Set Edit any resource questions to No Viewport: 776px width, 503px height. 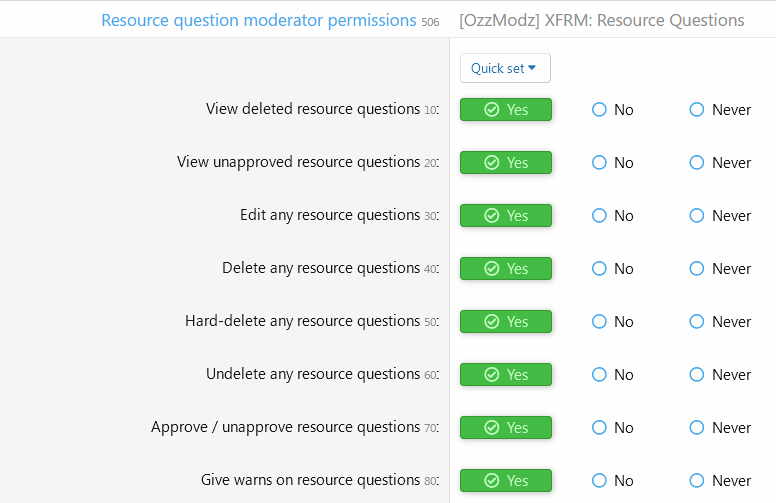(613, 215)
